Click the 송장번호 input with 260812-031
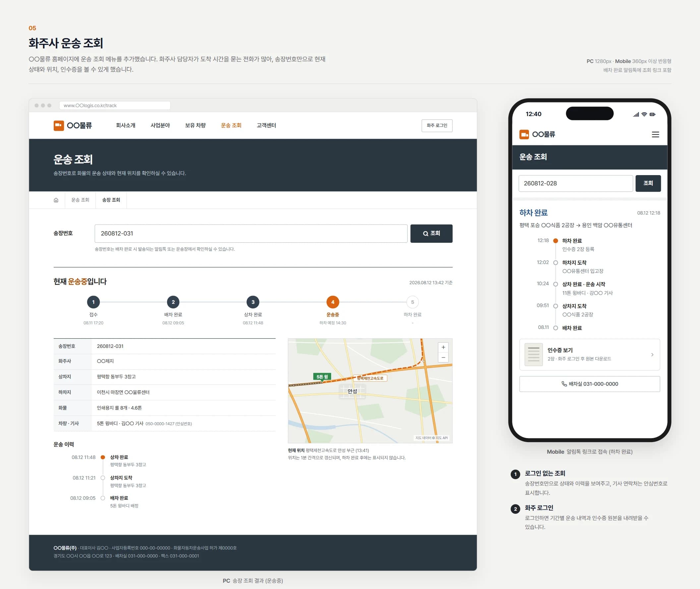Viewport: 700px width, 589px height. point(251,233)
